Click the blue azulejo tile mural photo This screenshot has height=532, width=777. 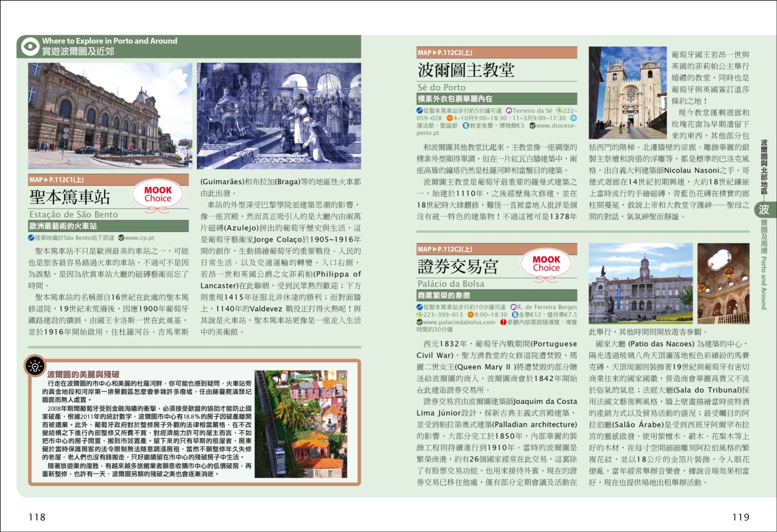coord(279,115)
